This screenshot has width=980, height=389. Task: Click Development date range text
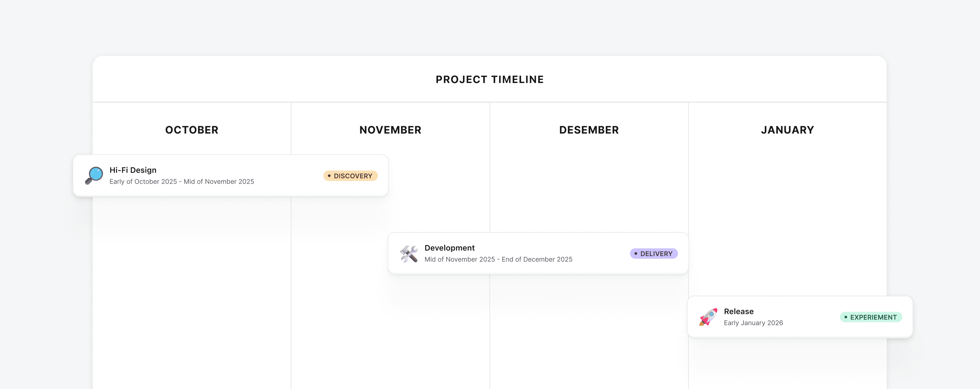pyautogui.click(x=498, y=259)
